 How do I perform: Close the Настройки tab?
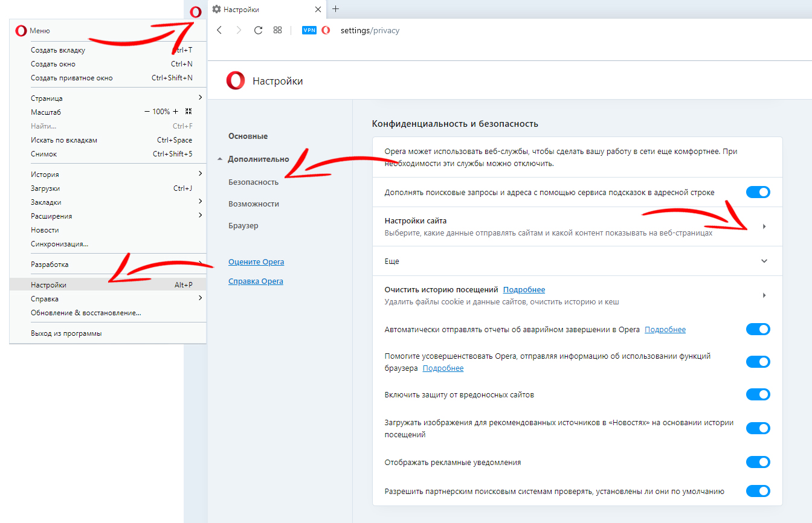pyautogui.click(x=318, y=10)
